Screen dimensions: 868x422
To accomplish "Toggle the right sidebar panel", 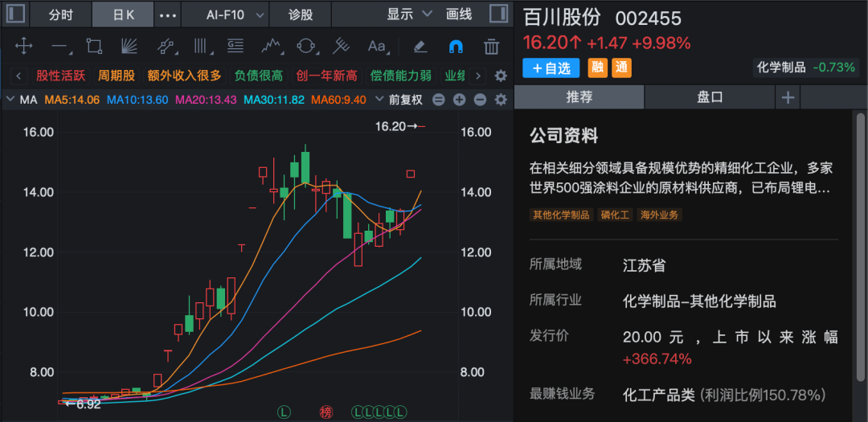I will [x=497, y=14].
